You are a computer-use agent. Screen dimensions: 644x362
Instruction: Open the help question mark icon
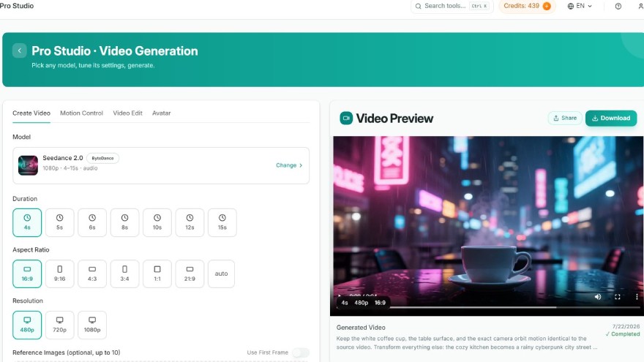pyautogui.click(x=618, y=6)
